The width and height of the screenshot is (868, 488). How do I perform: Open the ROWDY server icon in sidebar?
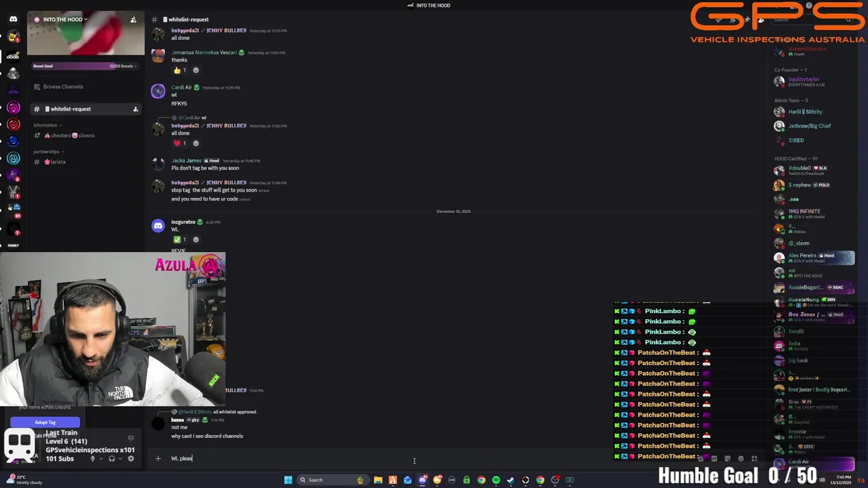13,245
